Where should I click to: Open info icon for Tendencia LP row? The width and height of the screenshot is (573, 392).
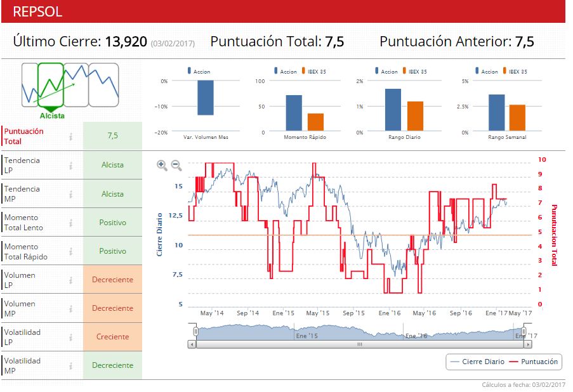tap(71, 166)
